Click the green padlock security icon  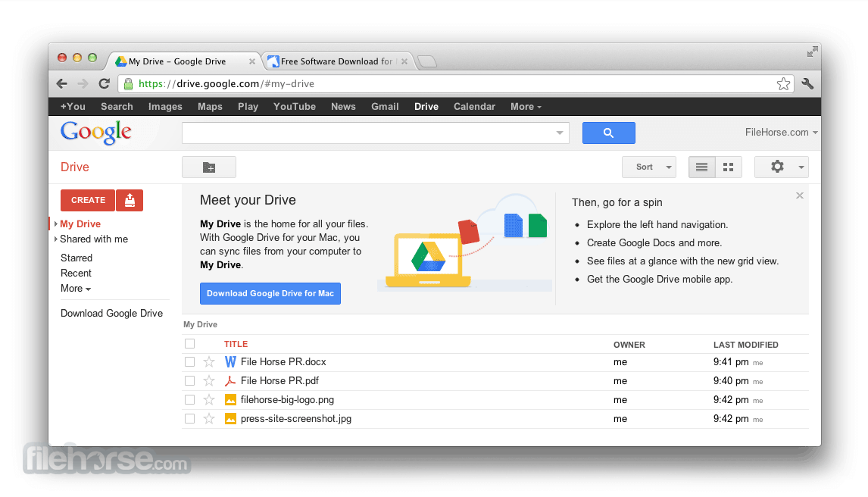click(x=128, y=83)
